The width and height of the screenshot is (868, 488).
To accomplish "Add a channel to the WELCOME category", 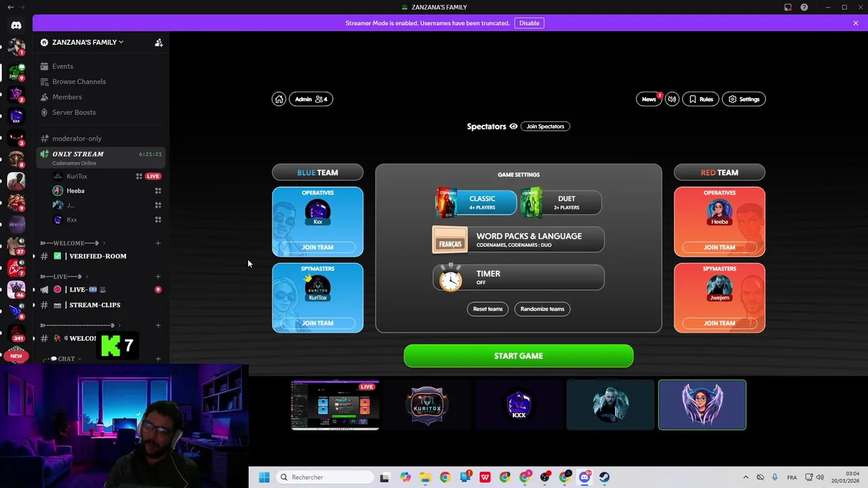I will pyautogui.click(x=158, y=243).
